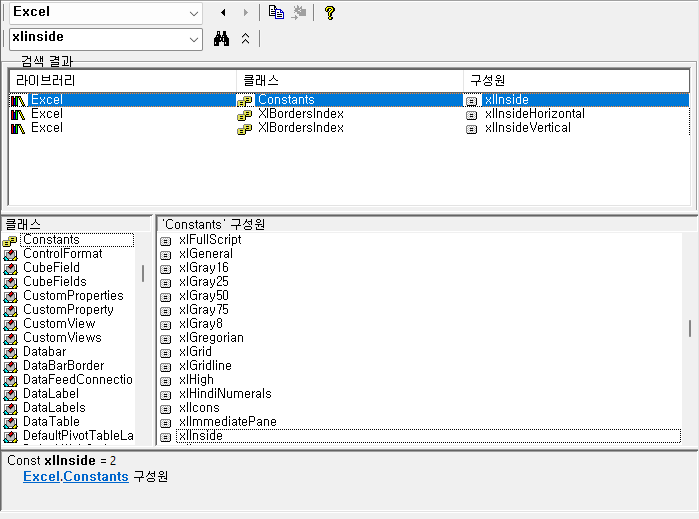Search using the binoculars icon

coord(221,39)
